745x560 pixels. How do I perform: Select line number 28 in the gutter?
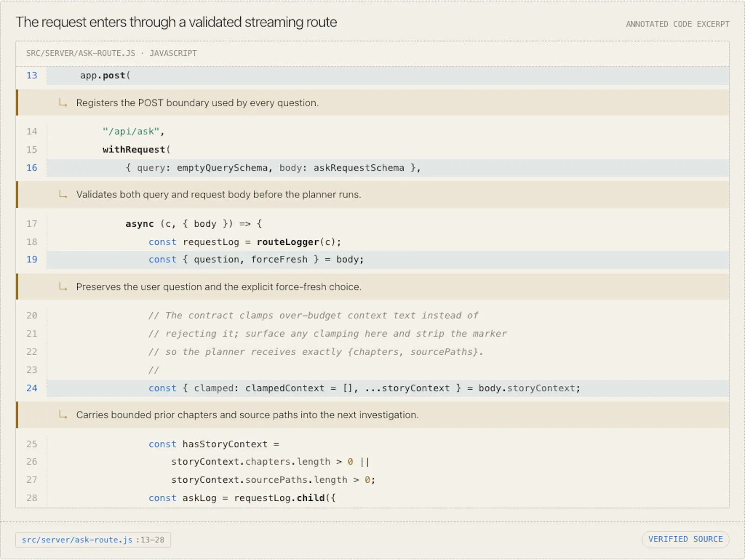coord(32,498)
